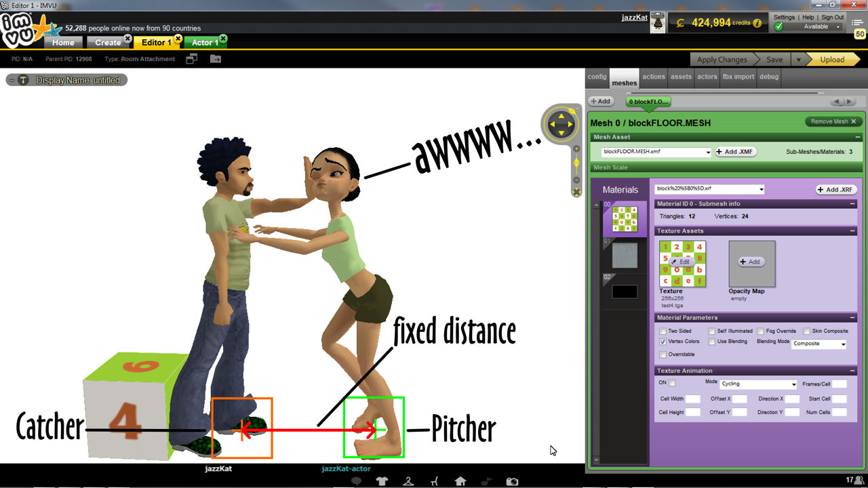Click the camera snapshot icon in bottom bar

pyautogui.click(x=513, y=481)
